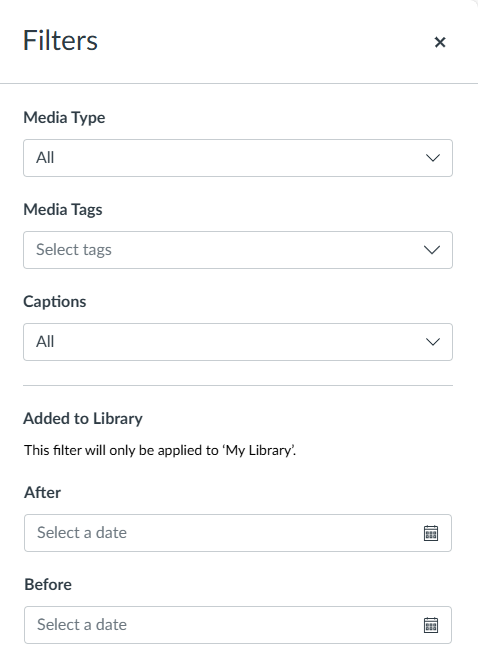Click the Filters panel title
Image resolution: width=478 pixels, height=662 pixels.
pos(60,41)
